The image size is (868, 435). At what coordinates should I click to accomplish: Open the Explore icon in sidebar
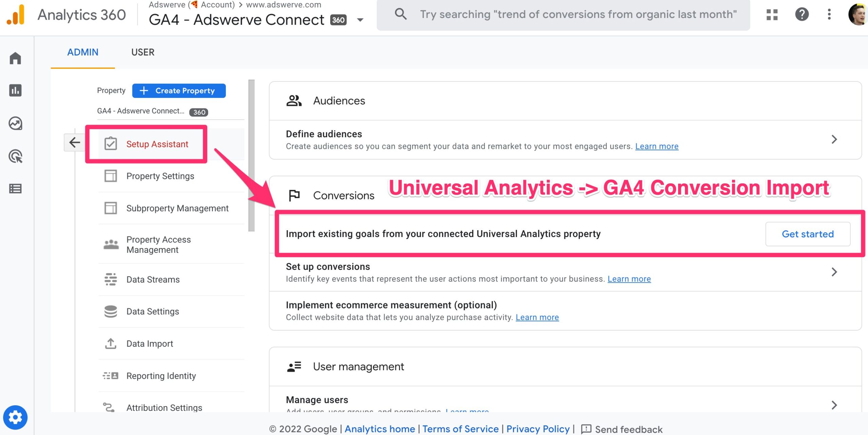point(15,123)
